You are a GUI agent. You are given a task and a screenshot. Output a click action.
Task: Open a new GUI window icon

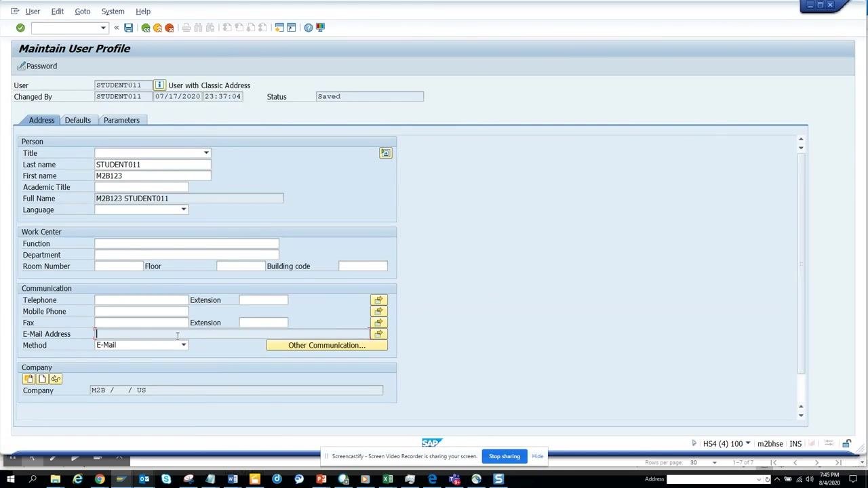279,28
